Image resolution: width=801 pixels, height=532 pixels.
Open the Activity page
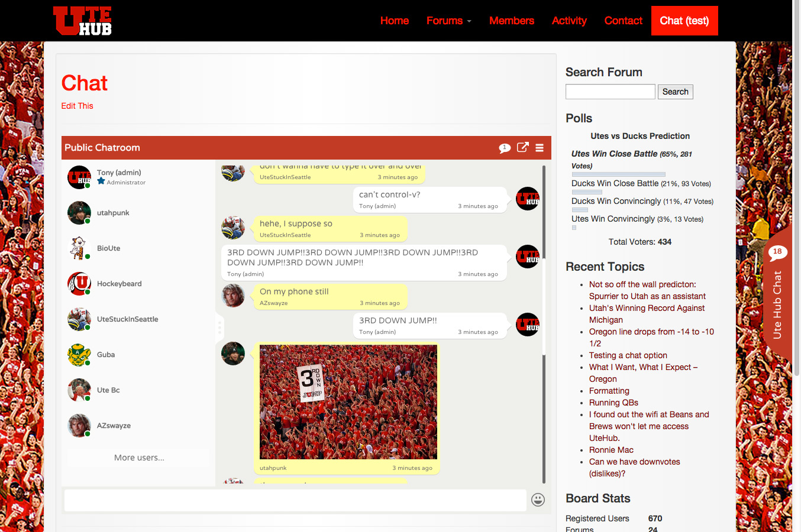[x=569, y=21]
